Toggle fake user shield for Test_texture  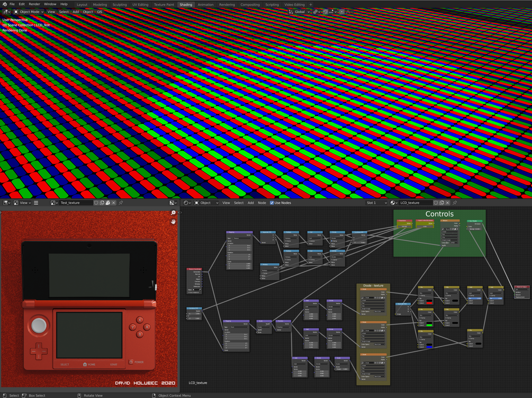tap(96, 203)
